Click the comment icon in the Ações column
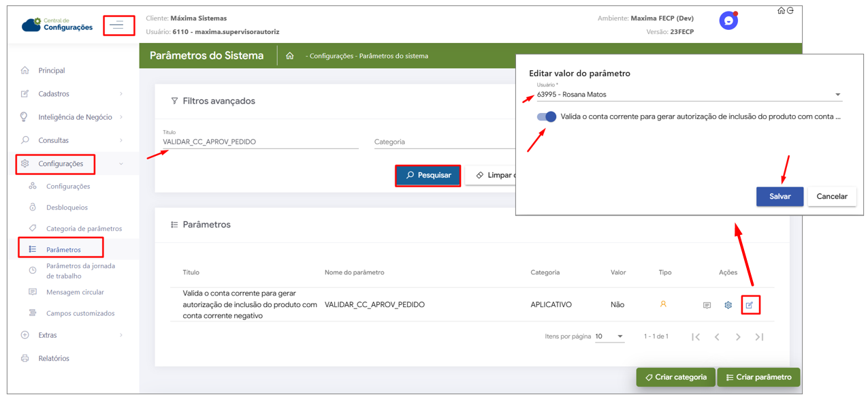Image resolution: width=868 pixels, height=401 pixels. (x=707, y=305)
